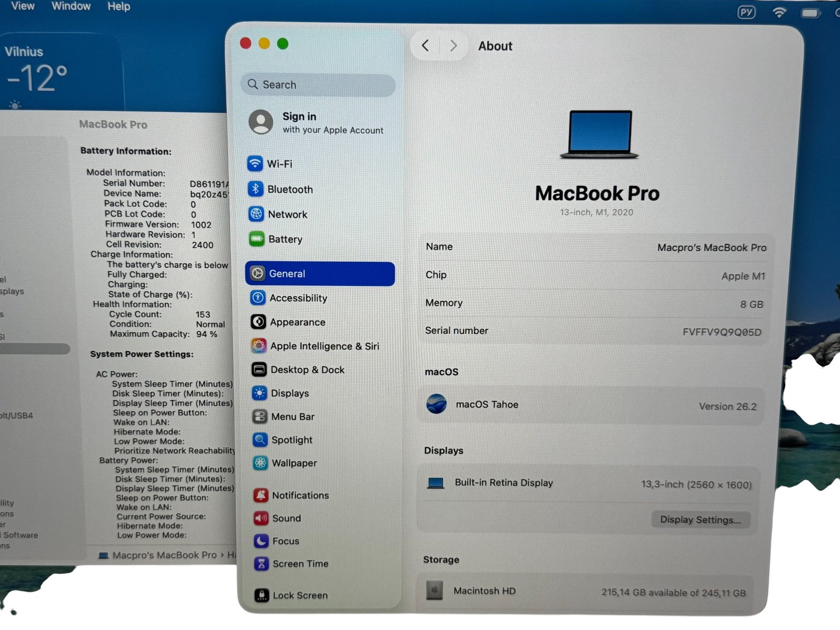The image size is (840, 630).
Task: Open Notifications bell icon in sidebar
Action: click(x=261, y=495)
